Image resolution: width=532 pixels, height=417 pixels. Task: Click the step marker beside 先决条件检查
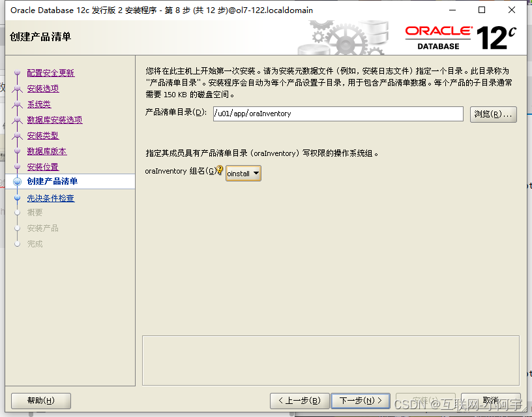click(x=18, y=198)
